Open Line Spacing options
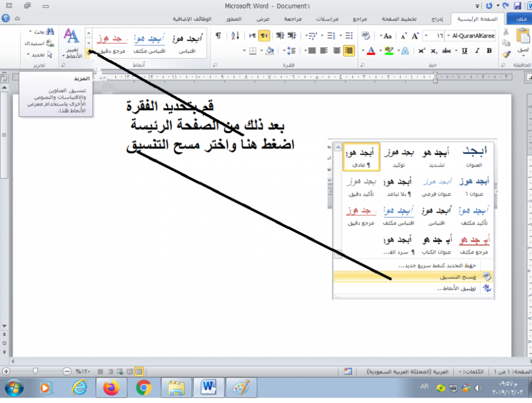This screenshot has height=403, width=532. (x=291, y=51)
